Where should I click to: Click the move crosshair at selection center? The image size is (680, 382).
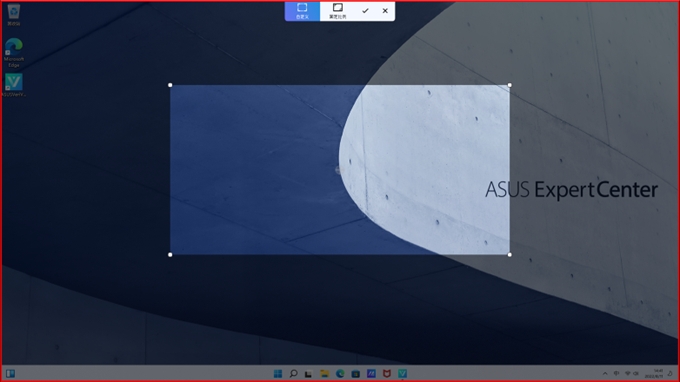[339, 170]
